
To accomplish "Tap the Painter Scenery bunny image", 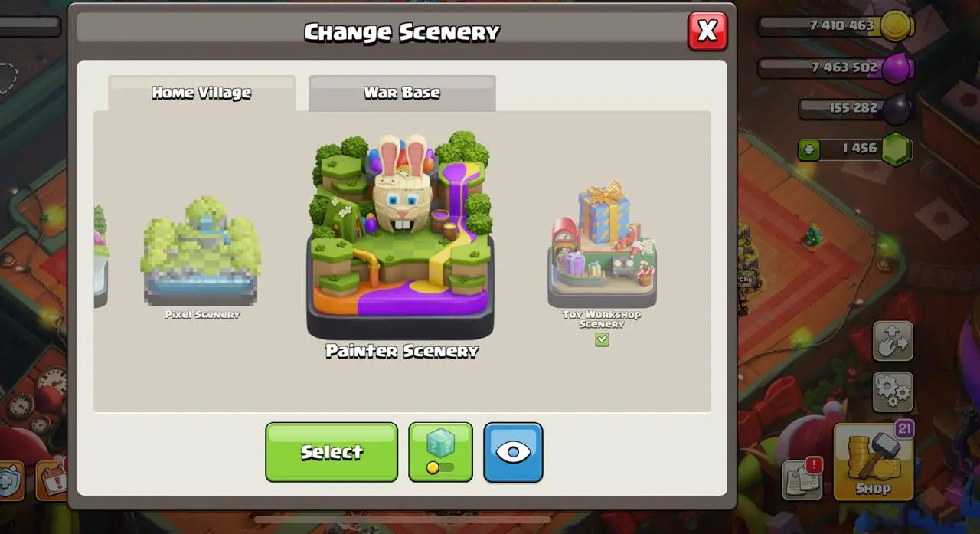I will point(400,234).
